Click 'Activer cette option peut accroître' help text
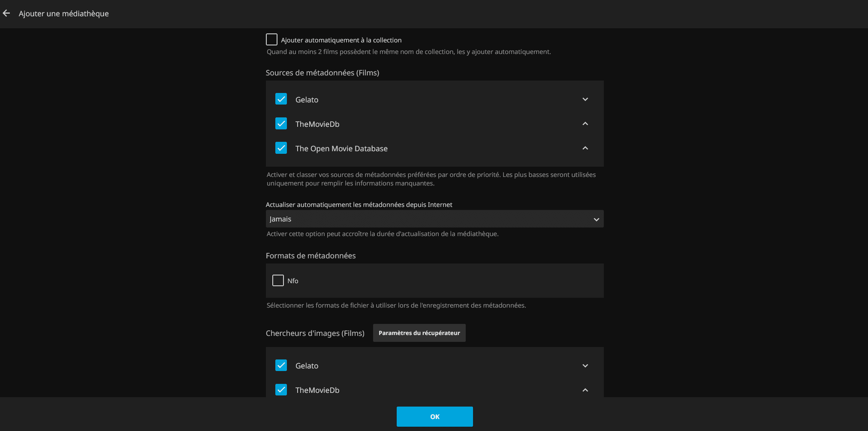The height and width of the screenshot is (431, 868). (383, 234)
